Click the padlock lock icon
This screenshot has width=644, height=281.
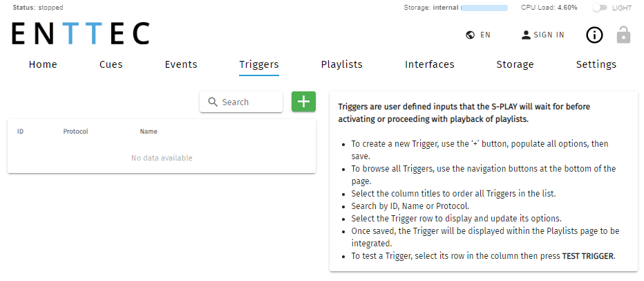point(623,35)
